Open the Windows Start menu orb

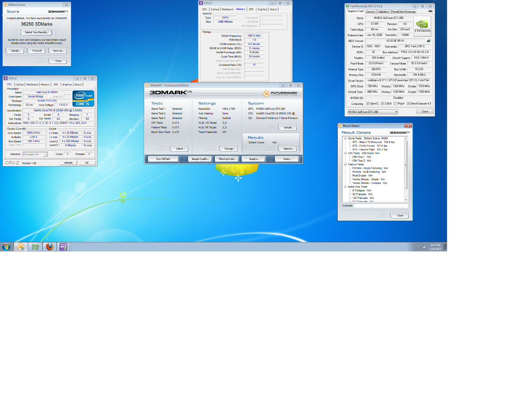[6, 247]
